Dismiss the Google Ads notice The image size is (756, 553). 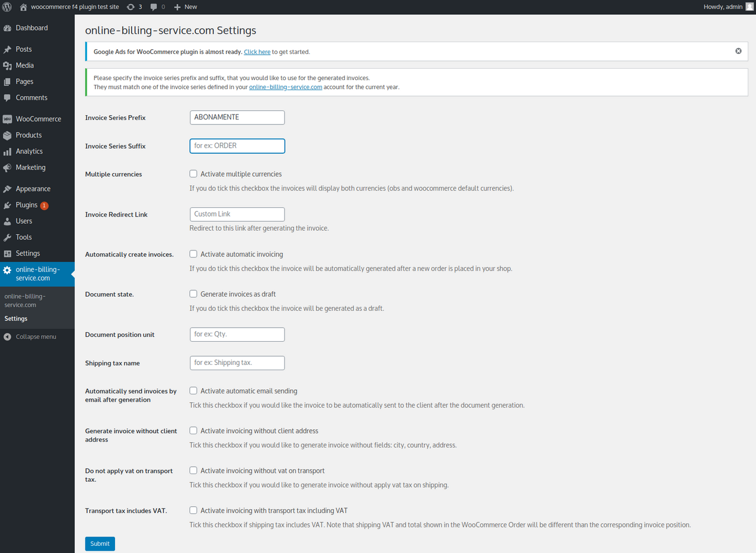pyautogui.click(x=738, y=51)
